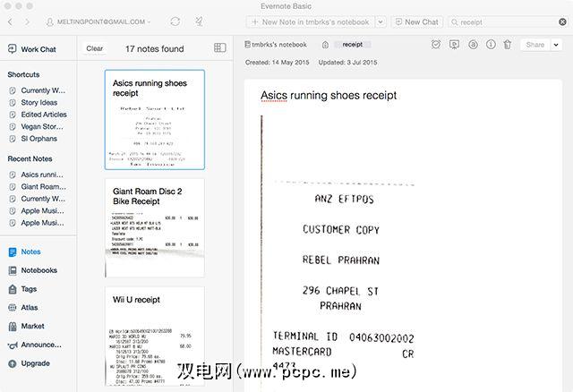This screenshot has height=392, width=573.
Task: Click the Upgrade arrow icon
Action: pyautogui.click(x=13, y=363)
